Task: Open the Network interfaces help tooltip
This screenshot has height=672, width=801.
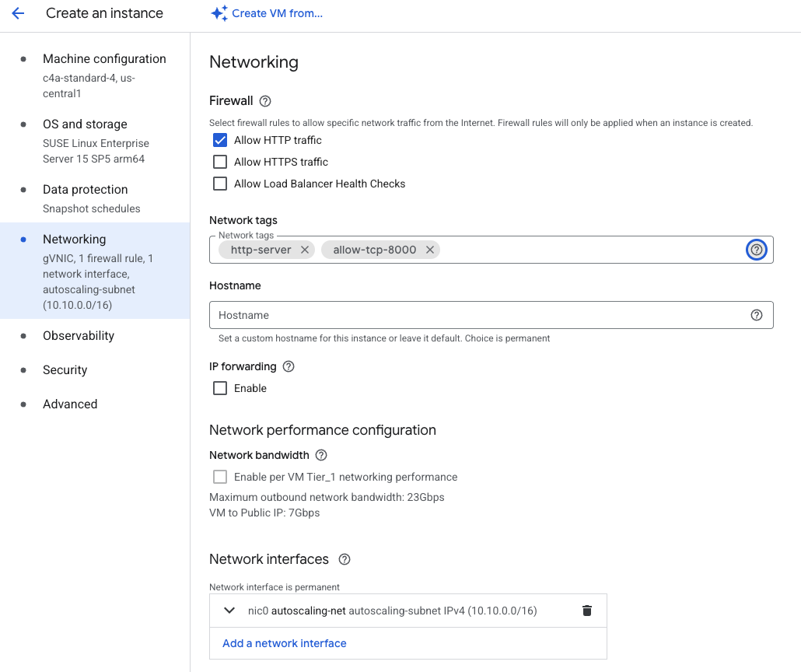Action: 344,559
